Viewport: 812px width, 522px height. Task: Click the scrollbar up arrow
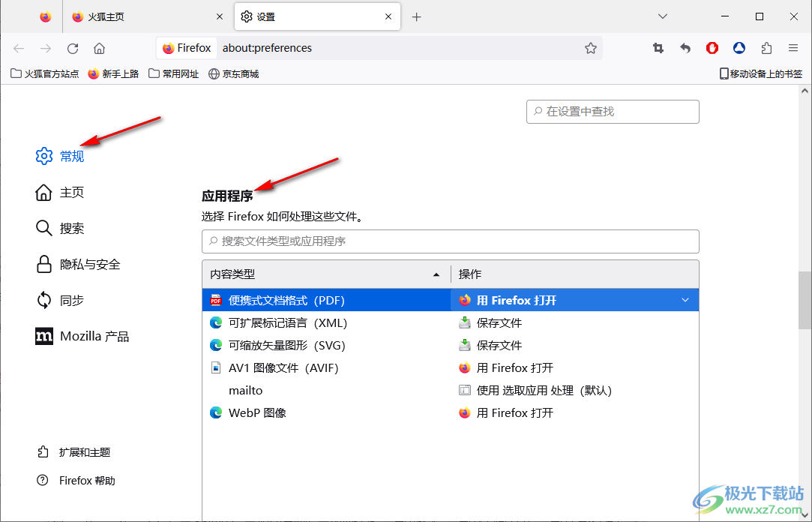[x=805, y=91]
